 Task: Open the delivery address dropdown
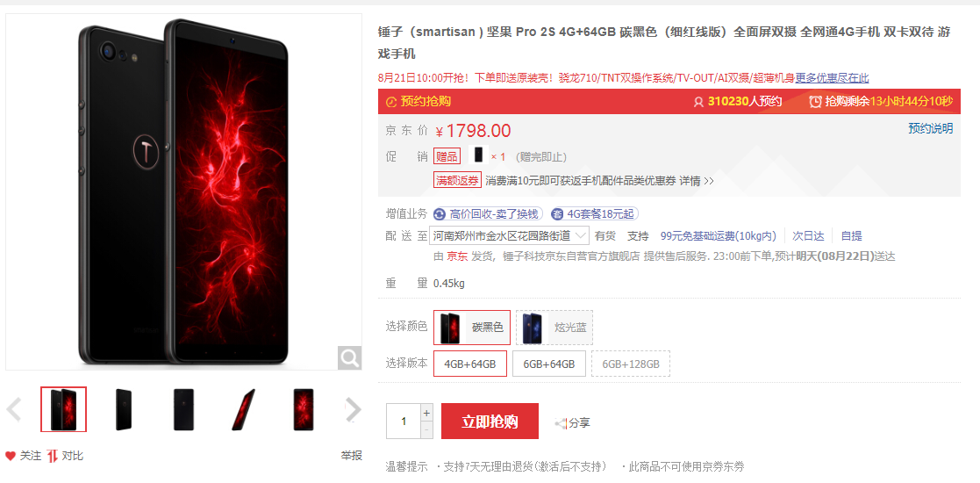tap(510, 236)
